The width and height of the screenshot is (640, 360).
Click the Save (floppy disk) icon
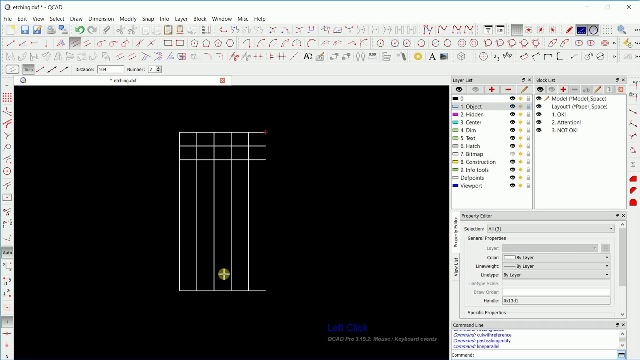point(25,30)
